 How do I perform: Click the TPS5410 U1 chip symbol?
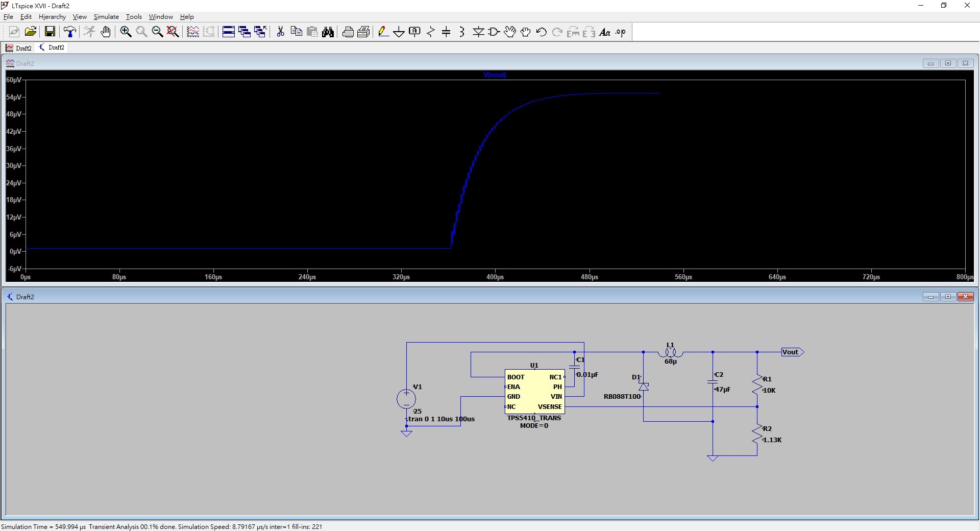tap(534, 392)
